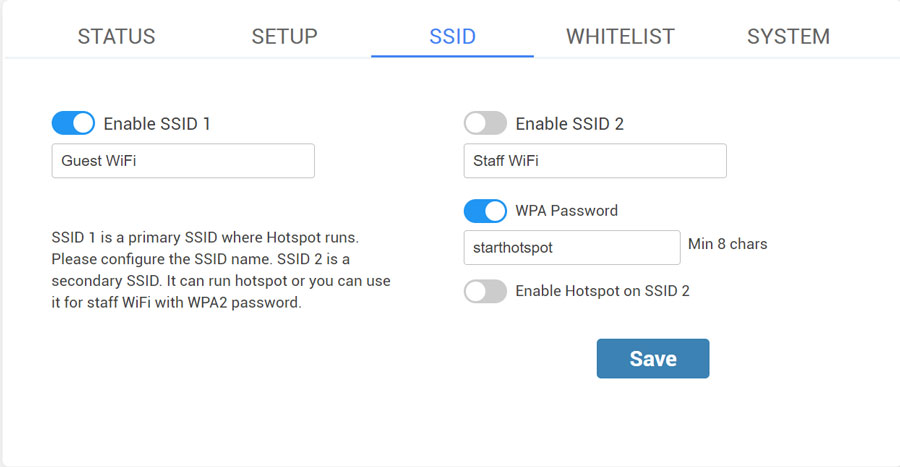Focus the starthotspot password field

tap(572, 247)
